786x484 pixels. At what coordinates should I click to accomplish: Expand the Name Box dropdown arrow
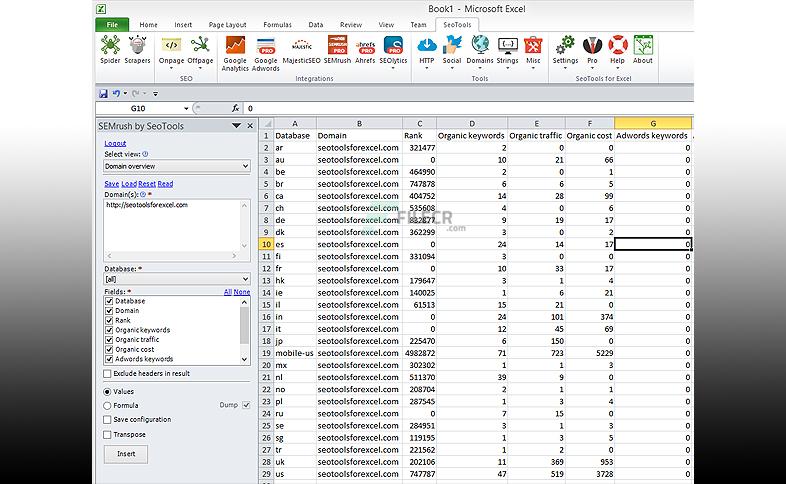pos(186,108)
